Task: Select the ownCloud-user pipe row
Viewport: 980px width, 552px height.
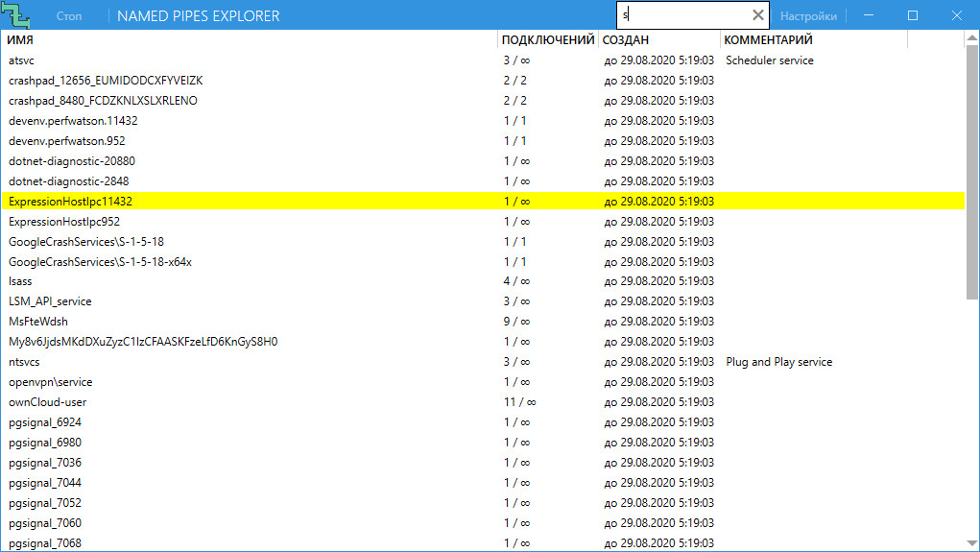Action: point(483,401)
